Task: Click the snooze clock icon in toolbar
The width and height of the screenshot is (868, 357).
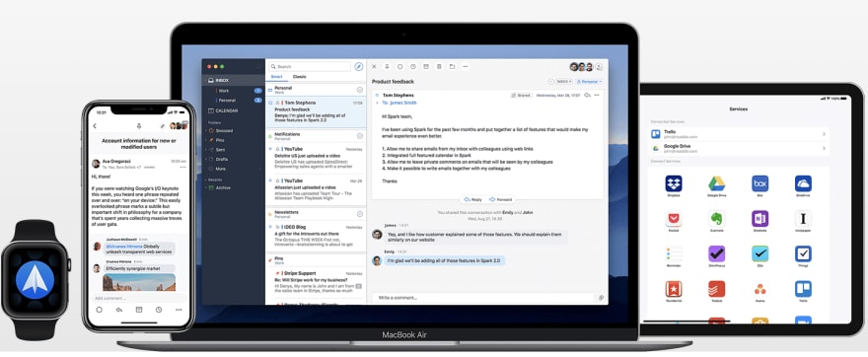Action: point(413,66)
